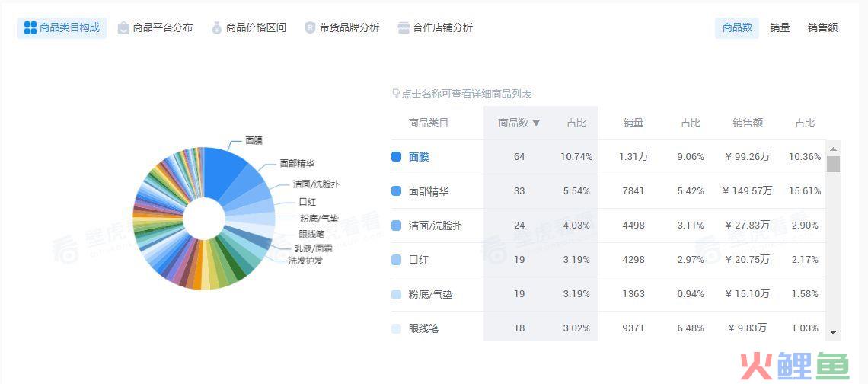The height and width of the screenshot is (384, 868).
Task: Open 面膜 category product list link
Action: point(419,157)
